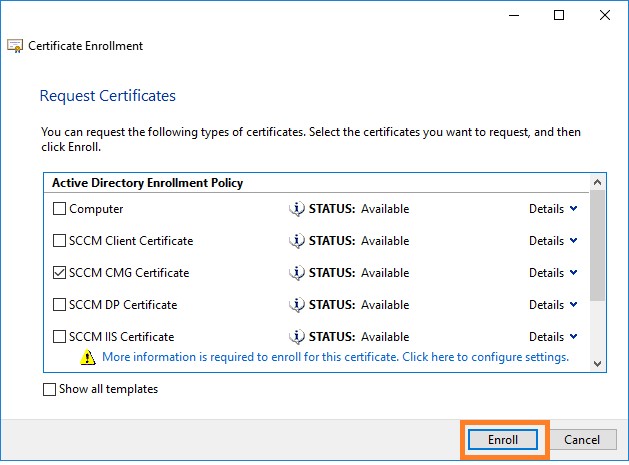Select the 'SCCM DP Certificate' label text
The height and width of the screenshot is (465, 629).
point(123,305)
